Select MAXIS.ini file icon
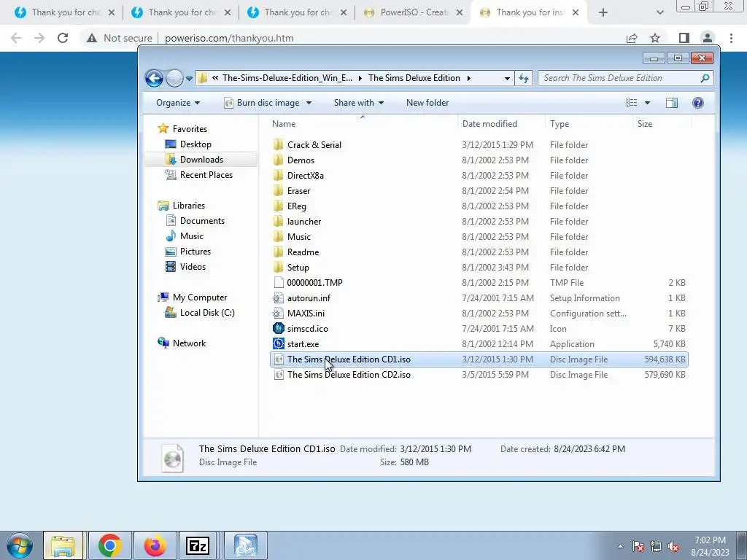This screenshot has height=560, width=747. coord(279,314)
